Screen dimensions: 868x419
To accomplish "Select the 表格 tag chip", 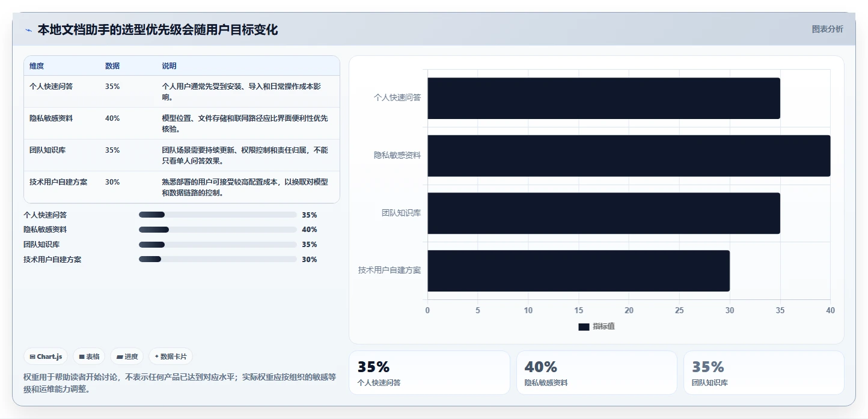I will (89, 356).
